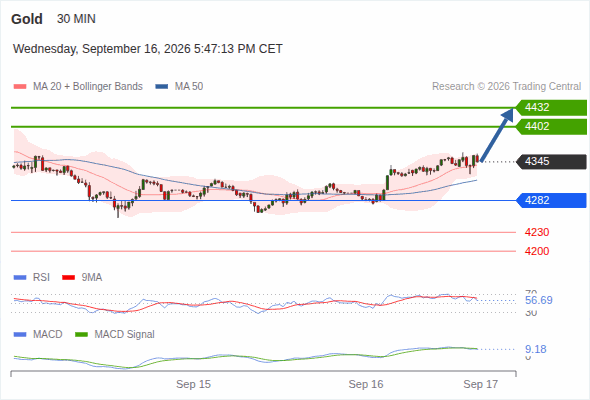The height and width of the screenshot is (400, 590).
Task: Click the blue upward forecast arrow
Action: 497,135
